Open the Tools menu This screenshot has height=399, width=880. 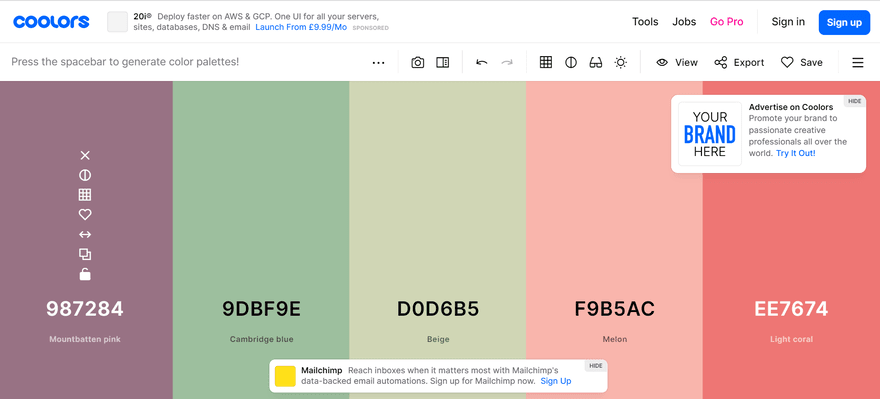[645, 22]
